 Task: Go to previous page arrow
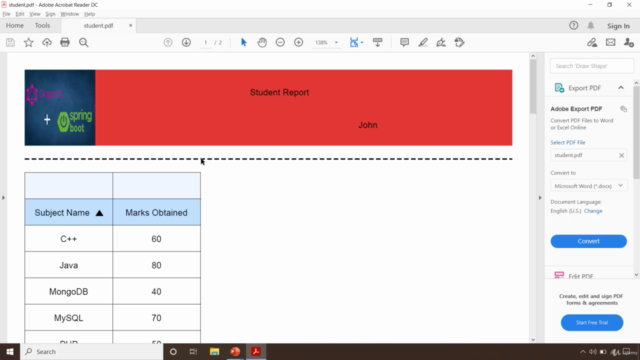click(168, 42)
